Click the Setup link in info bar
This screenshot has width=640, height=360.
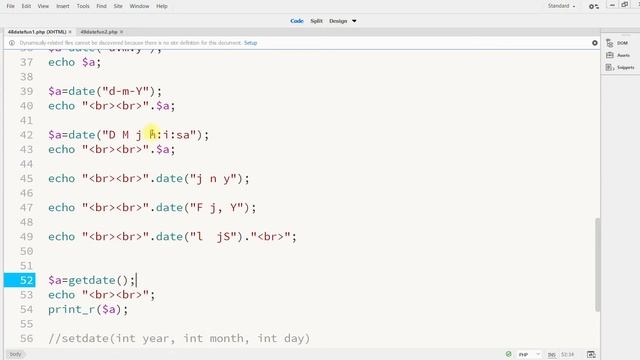point(250,43)
